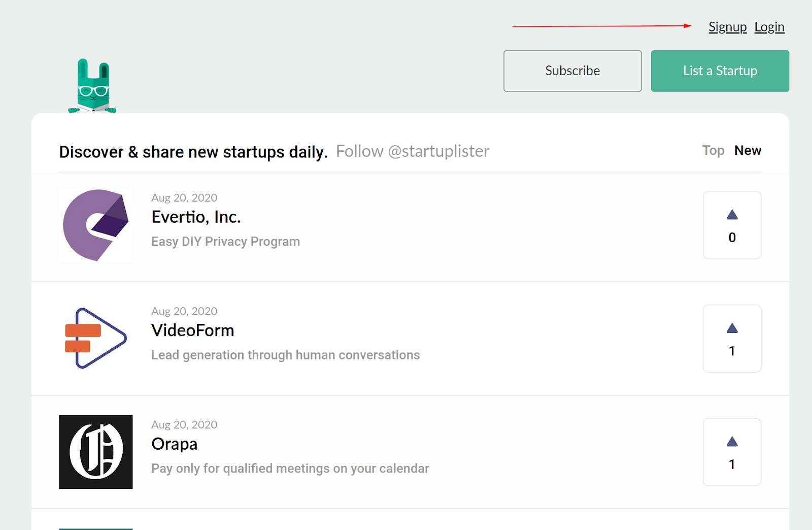812x530 pixels.
Task: Open the VideoForm play-arrow logo
Action: pos(95,338)
